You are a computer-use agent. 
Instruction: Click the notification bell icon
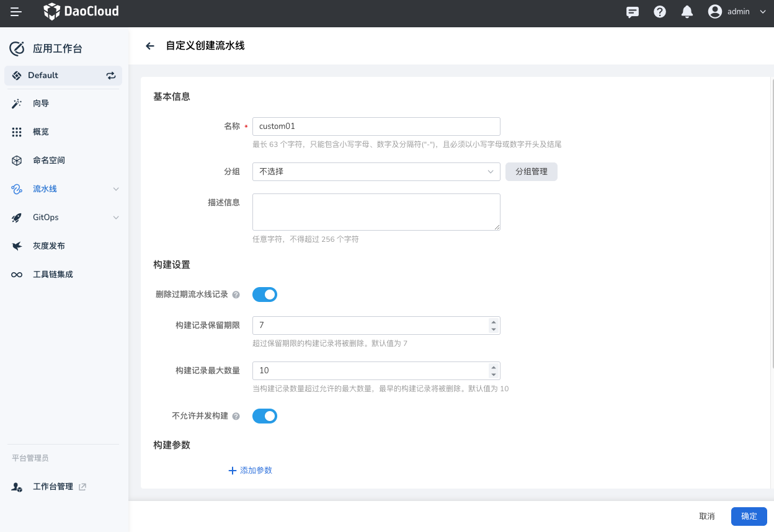[687, 11]
